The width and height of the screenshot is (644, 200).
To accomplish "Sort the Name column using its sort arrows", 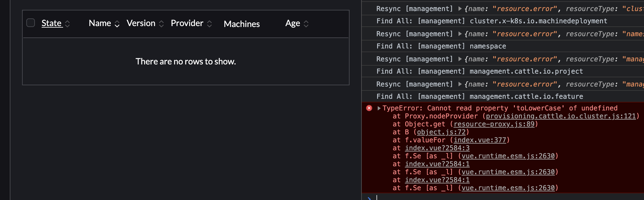I will pyautogui.click(x=117, y=23).
